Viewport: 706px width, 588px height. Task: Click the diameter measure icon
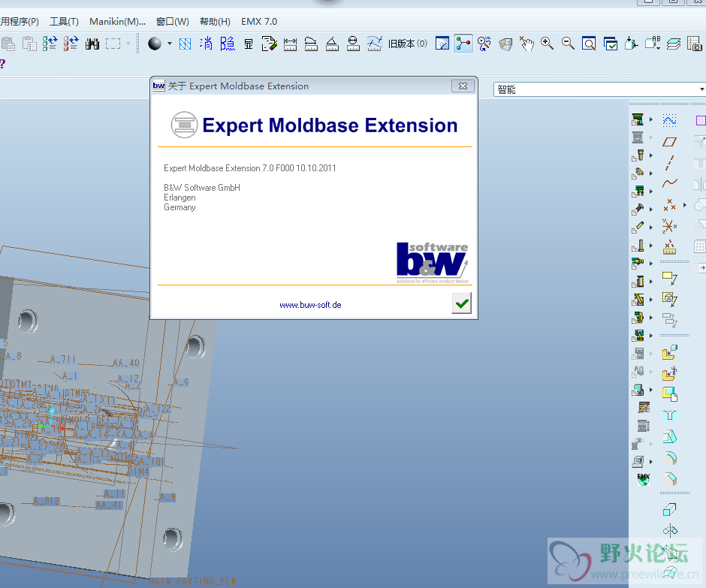click(x=353, y=44)
